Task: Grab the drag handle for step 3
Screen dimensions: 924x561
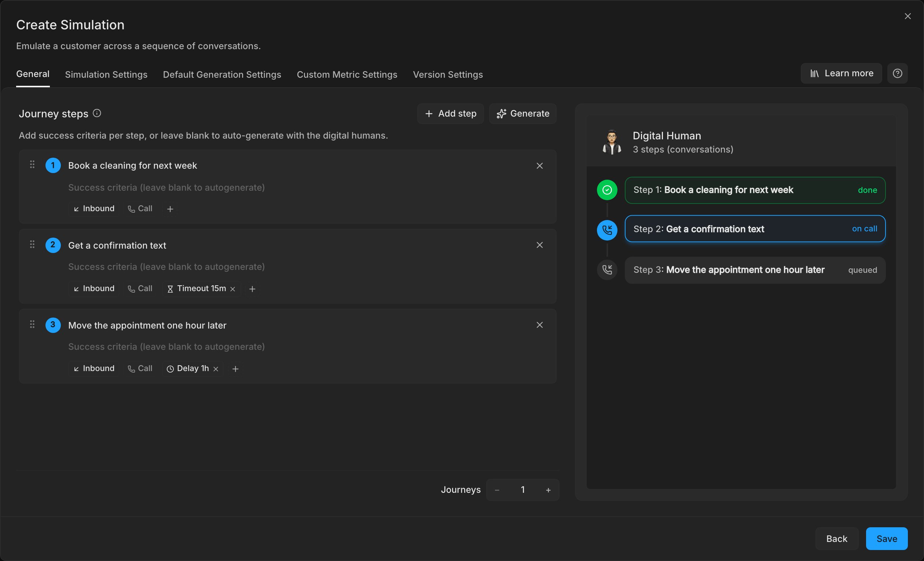Action: coord(32,324)
